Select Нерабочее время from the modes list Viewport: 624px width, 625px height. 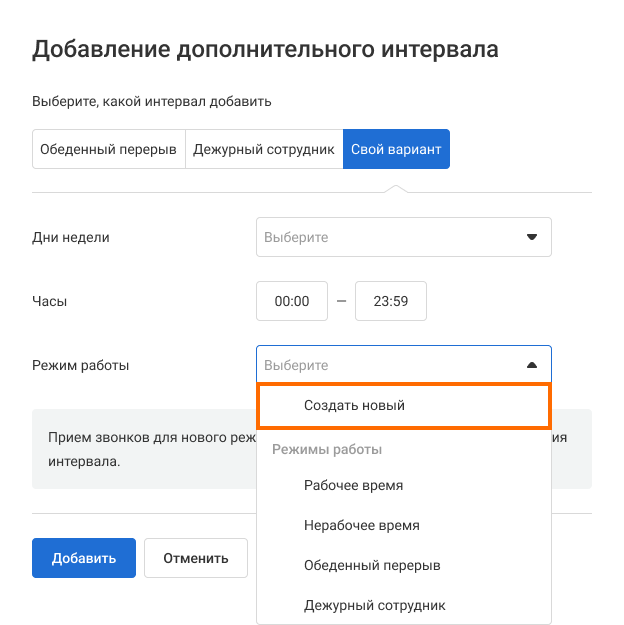[362, 525]
